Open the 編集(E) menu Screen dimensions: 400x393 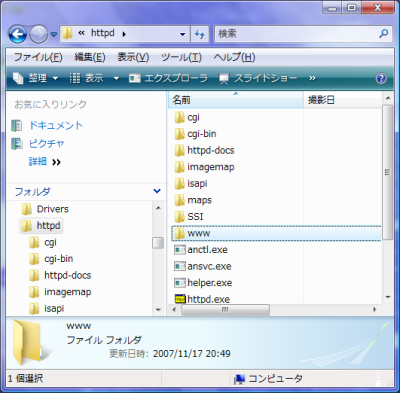pyautogui.click(x=90, y=57)
